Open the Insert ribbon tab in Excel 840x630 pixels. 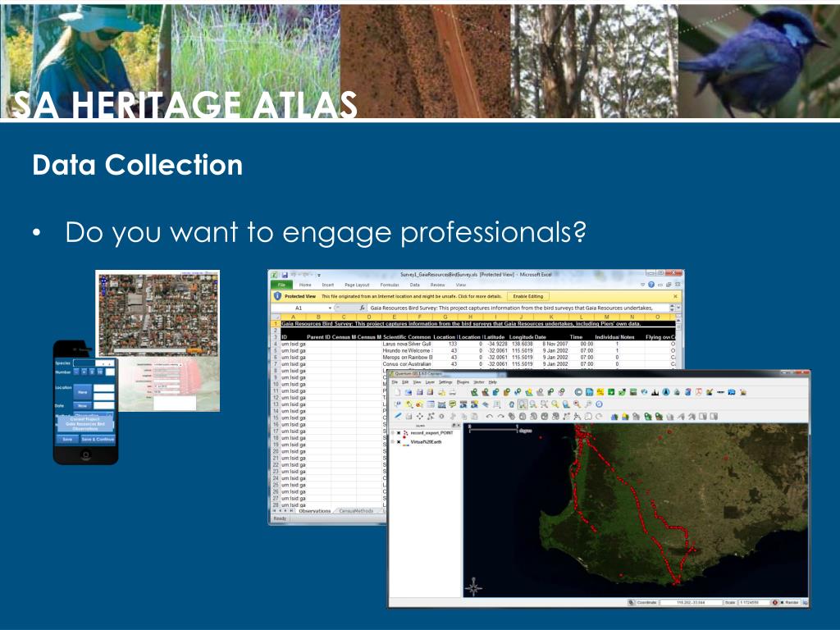pos(328,285)
